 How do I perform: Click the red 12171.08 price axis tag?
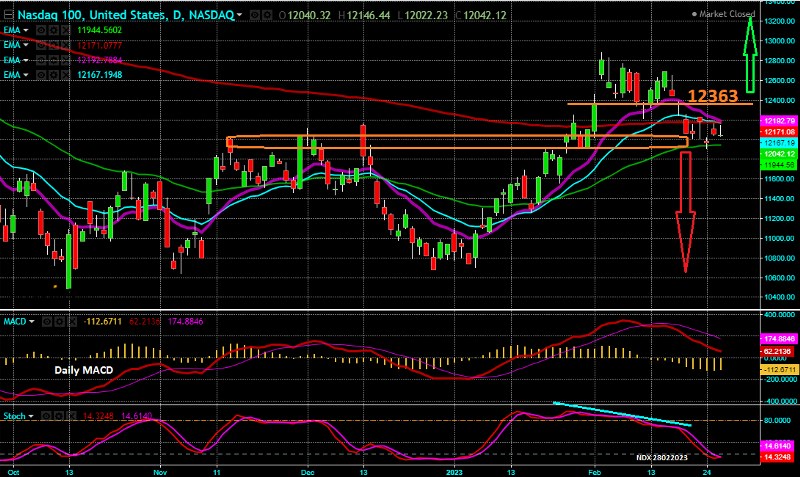(x=779, y=132)
